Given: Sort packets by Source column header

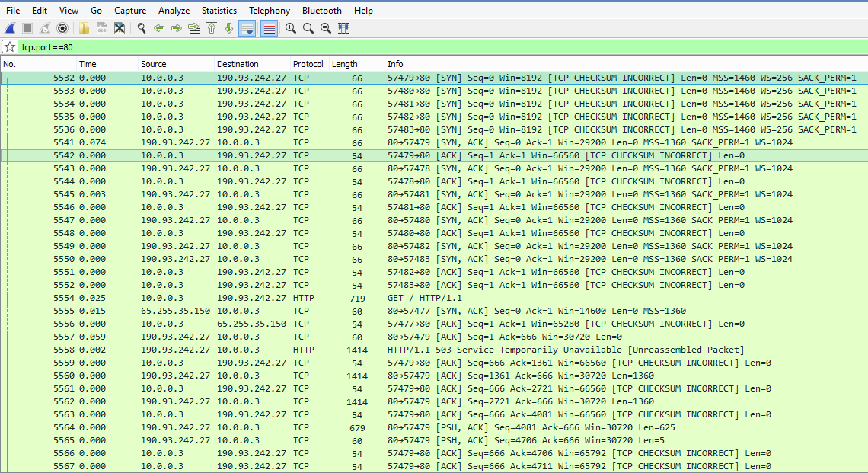Looking at the screenshot, I should (153, 64).
